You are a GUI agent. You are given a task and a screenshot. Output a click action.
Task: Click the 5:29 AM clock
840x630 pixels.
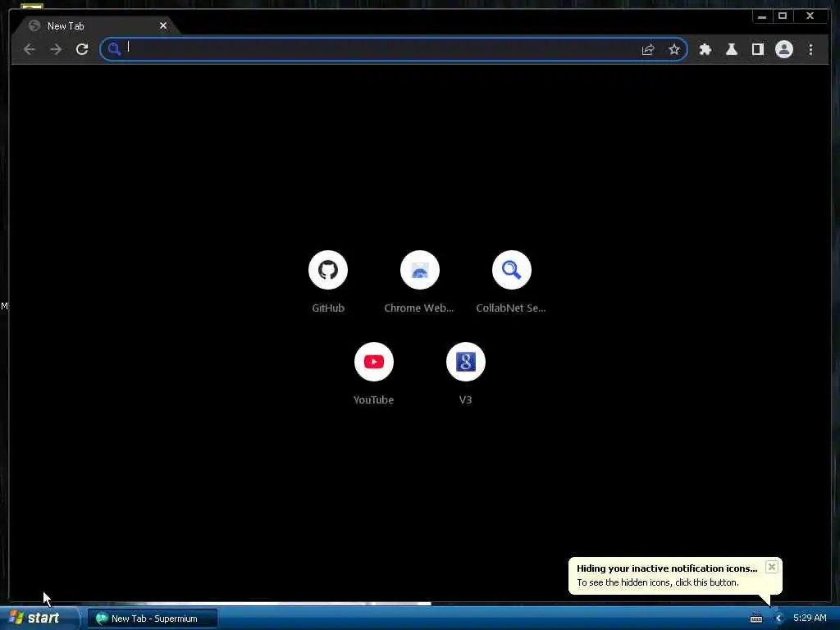(x=810, y=618)
